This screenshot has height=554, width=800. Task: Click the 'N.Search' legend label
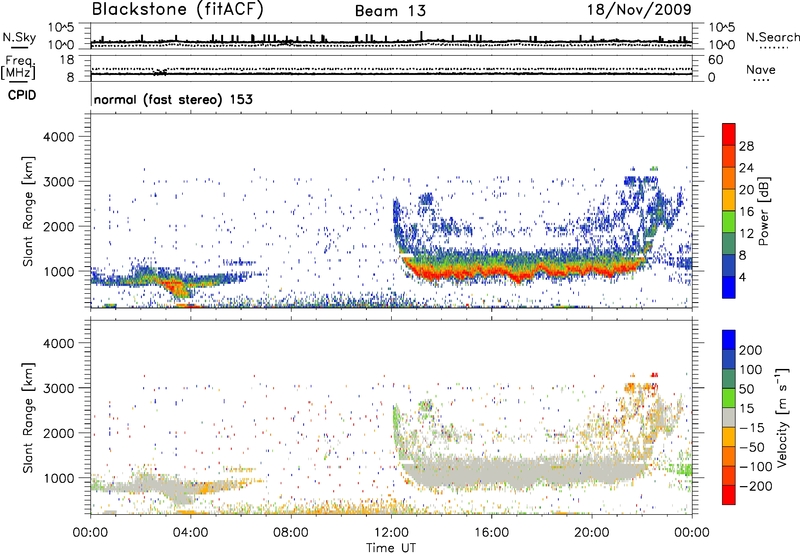click(x=772, y=37)
